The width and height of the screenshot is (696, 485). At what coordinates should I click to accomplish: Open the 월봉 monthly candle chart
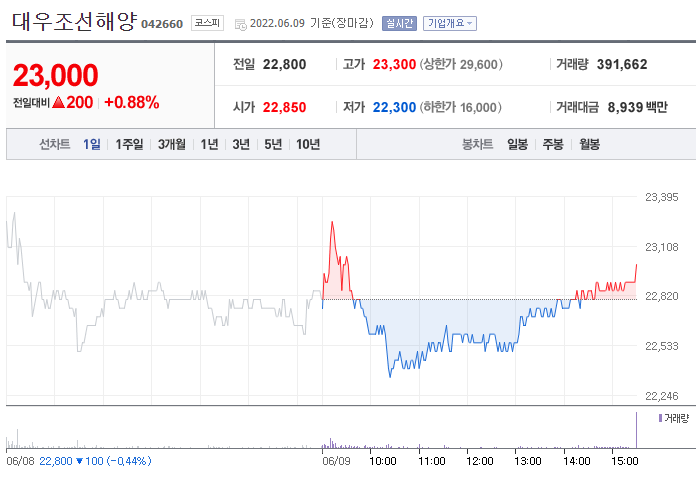pos(589,144)
